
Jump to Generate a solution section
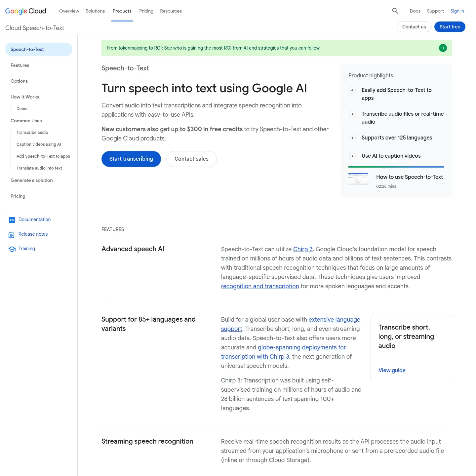tap(32, 180)
